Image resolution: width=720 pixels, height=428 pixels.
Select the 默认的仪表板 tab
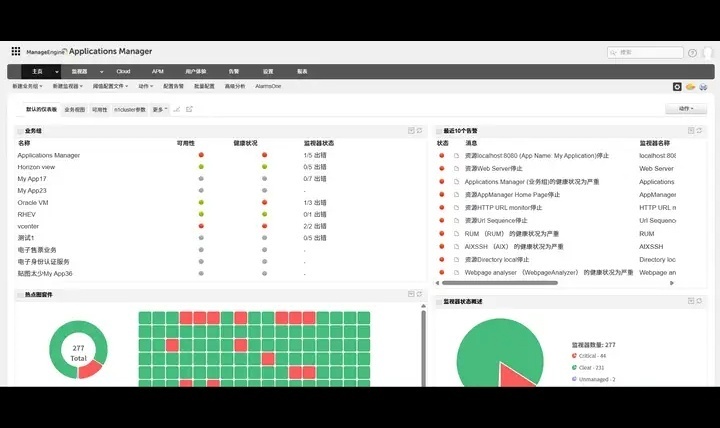tap(41, 109)
